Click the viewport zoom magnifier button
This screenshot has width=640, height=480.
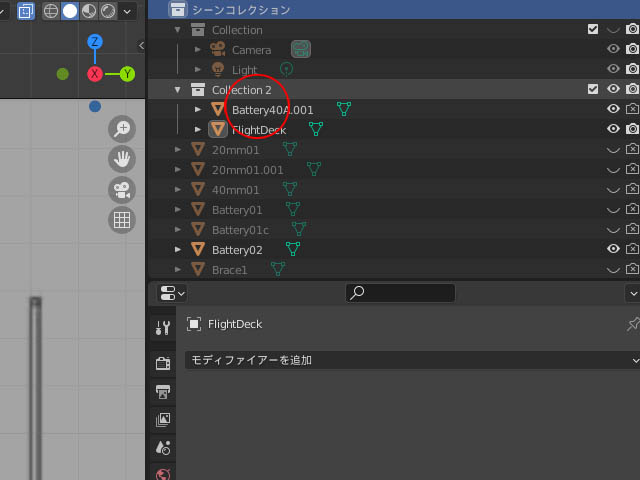[x=122, y=129]
